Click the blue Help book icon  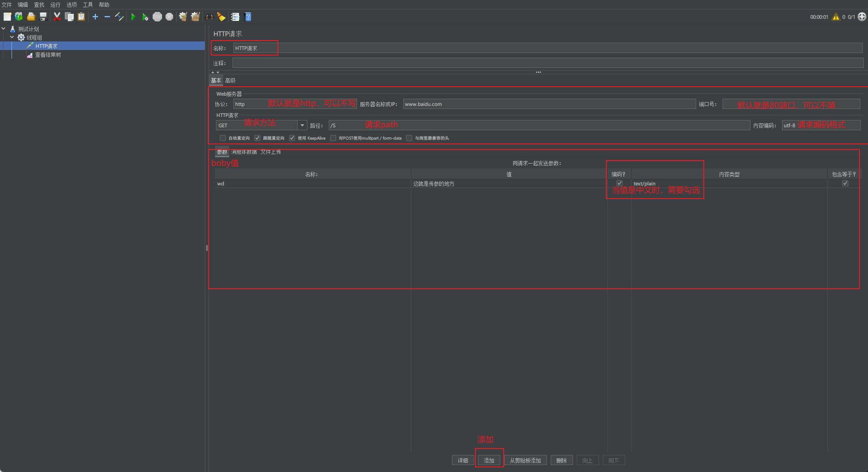pyautogui.click(x=248, y=17)
